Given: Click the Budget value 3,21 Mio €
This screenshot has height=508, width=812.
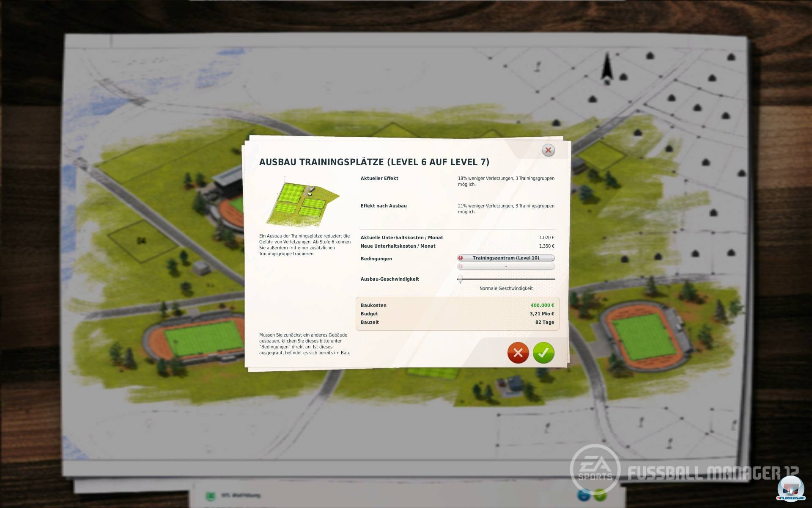Looking at the screenshot, I should [x=542, y=314].
